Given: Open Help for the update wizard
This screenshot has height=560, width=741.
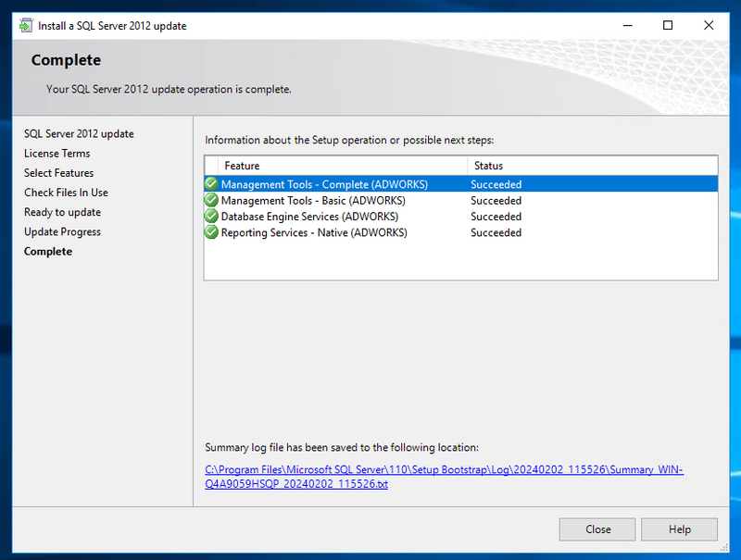Looking at the screenshot, I should (679, 529).
